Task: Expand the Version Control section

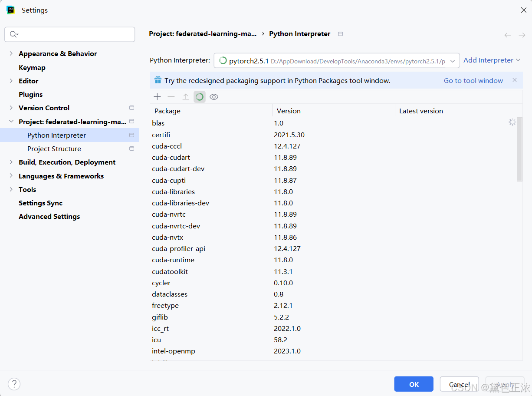Action: [11, 108]
